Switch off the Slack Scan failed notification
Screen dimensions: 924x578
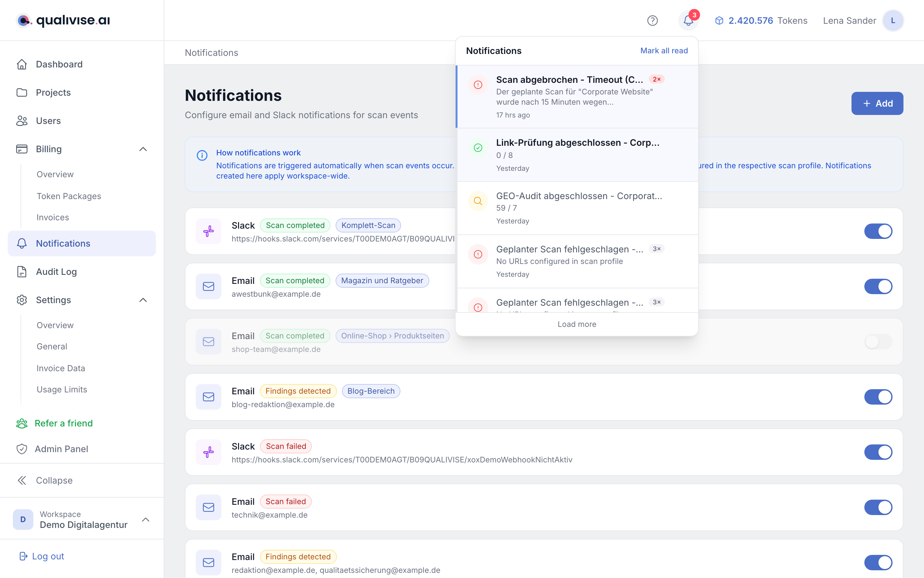click(878, 452)
